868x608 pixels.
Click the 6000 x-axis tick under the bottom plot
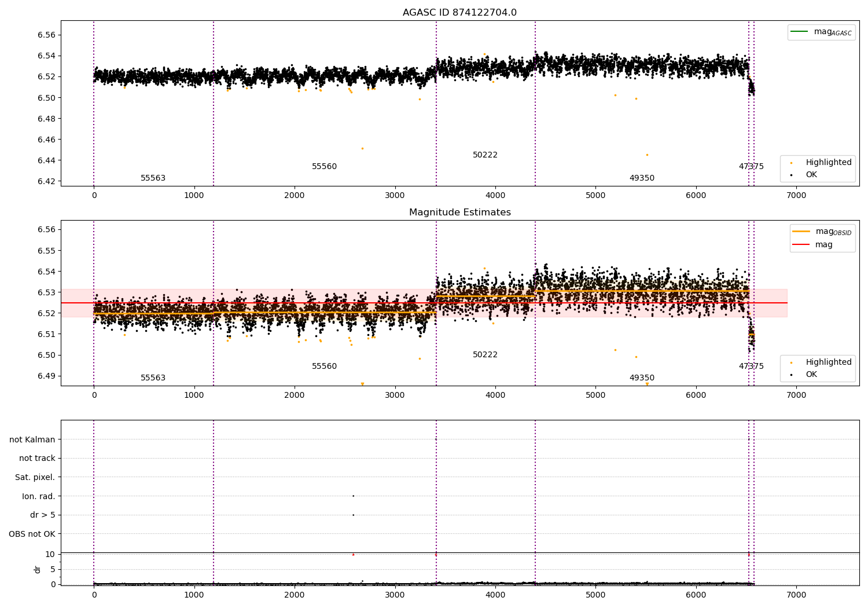696,595
